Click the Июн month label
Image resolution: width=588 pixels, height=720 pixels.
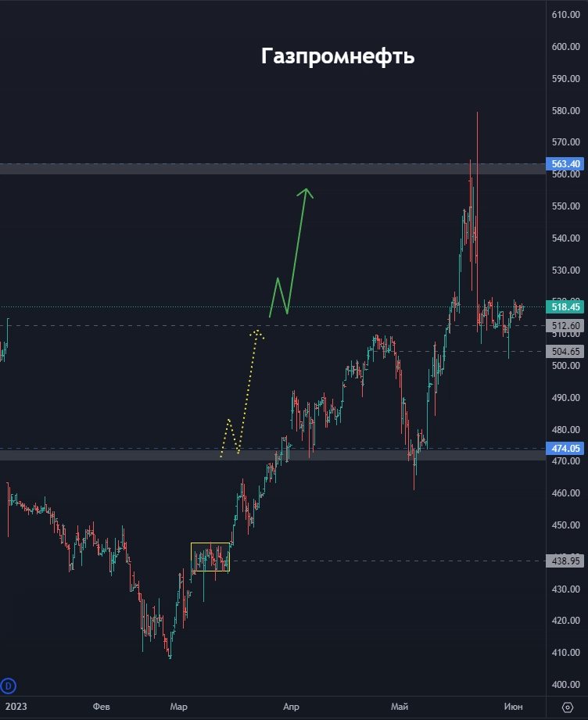[513, 707]
